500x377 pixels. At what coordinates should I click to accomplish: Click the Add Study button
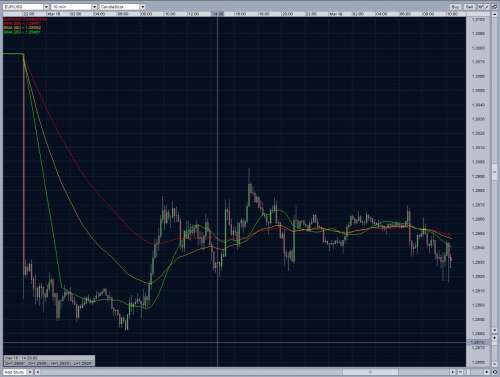coord(15,372)
